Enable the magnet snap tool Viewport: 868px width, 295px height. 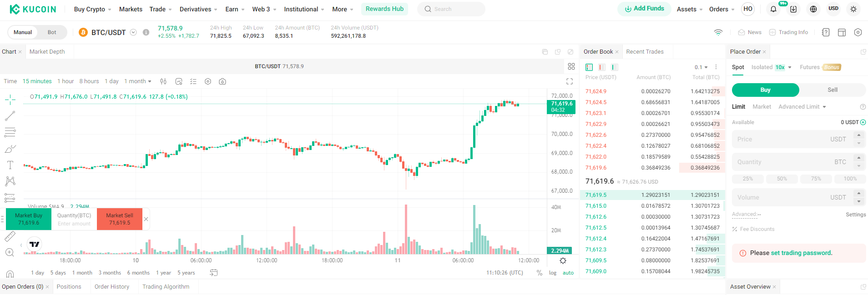point(10,274)
